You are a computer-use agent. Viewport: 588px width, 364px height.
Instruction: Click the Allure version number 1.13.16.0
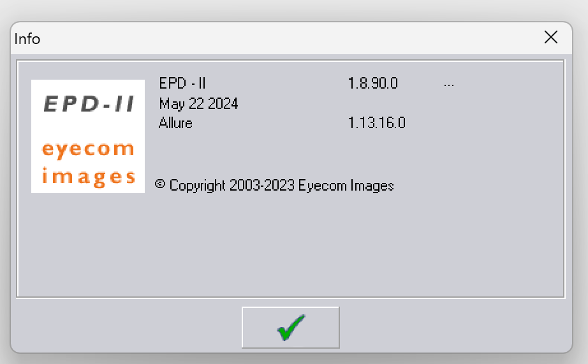click(x=377, y=123)
